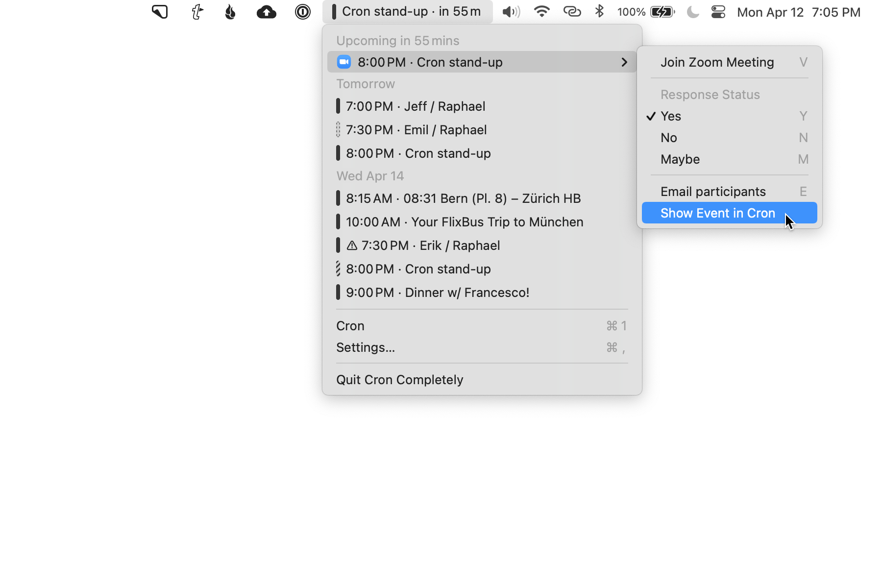Set response status to No
The height and width of the screenshot is (588, 882).
[669, 138]
